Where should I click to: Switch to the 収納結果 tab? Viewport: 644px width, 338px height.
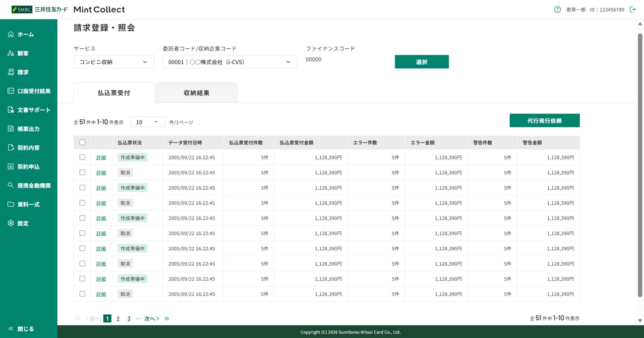(196, 93)
